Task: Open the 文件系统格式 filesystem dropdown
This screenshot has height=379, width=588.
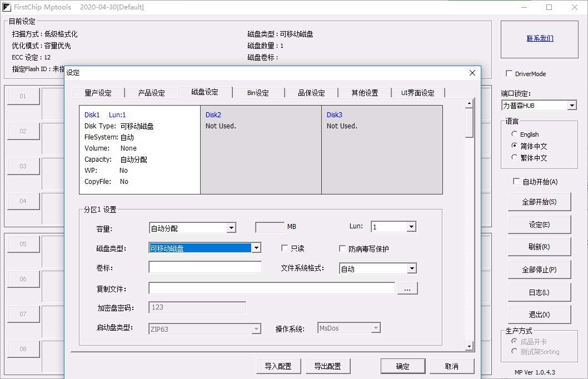Action: (411, 268)
